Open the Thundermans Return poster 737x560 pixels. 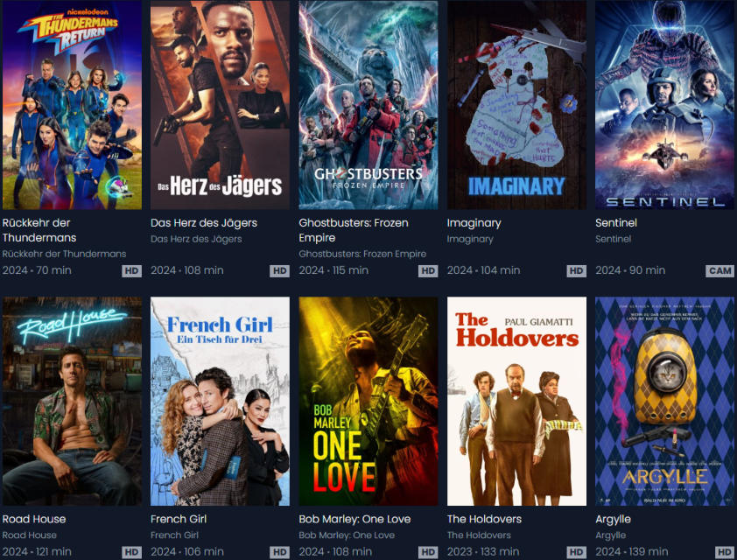(x=72, y=105)
